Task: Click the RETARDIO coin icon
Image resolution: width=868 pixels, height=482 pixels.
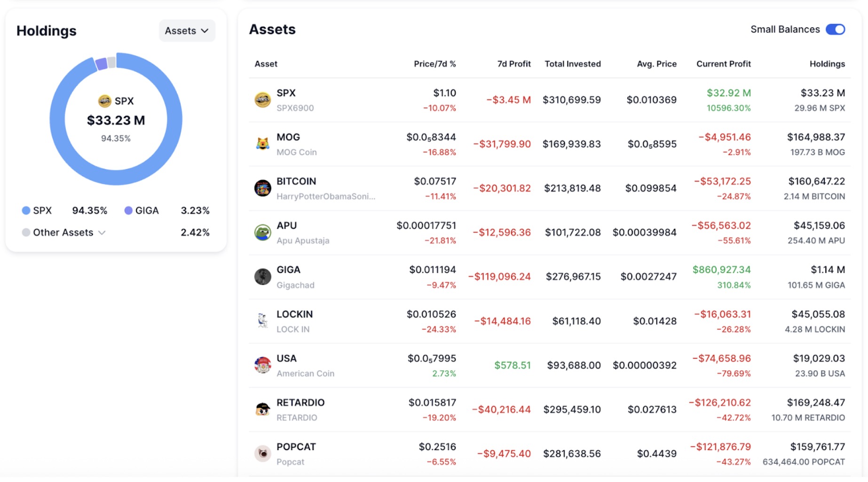Action: click(x=263, y=409)
